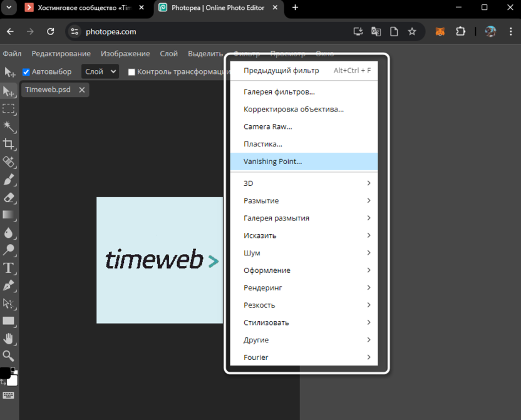Select the Dodge tool
521x420 pixels.
[9, 250]
